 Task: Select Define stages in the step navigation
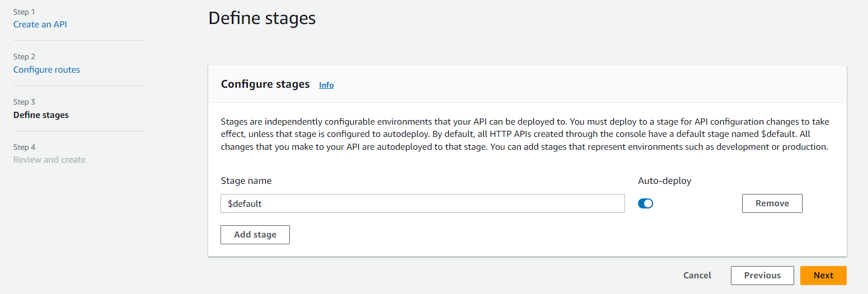coord(41,115)
